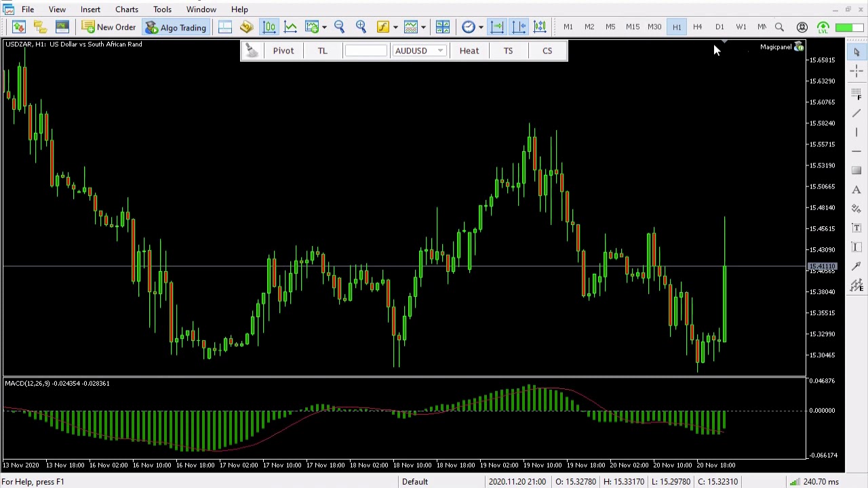Select the rectangle shape tool
Image resolution: width=868 pixels, height=488 pixels.
856,170
